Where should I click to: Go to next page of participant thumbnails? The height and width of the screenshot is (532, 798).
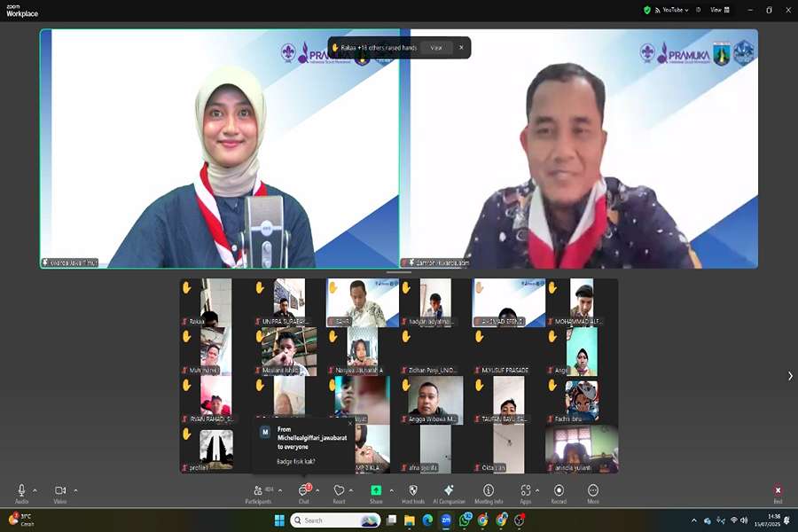790,376
